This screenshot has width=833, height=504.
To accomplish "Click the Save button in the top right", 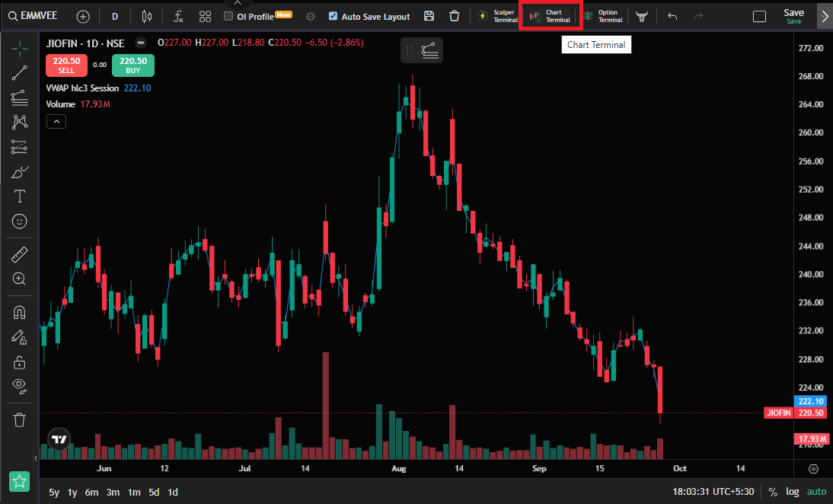I will (793, 16).
